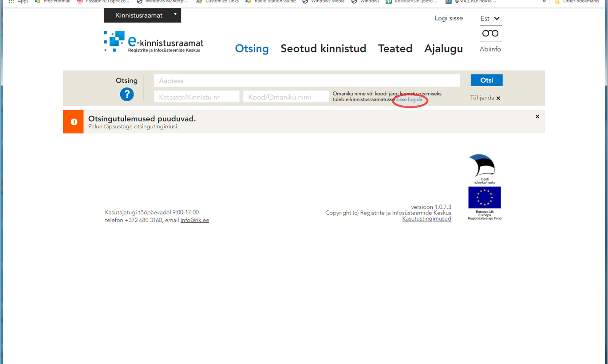This screenshot has width=608, height=364.
Task: Click the glasses accessibility icon
Action: (490, 33)
